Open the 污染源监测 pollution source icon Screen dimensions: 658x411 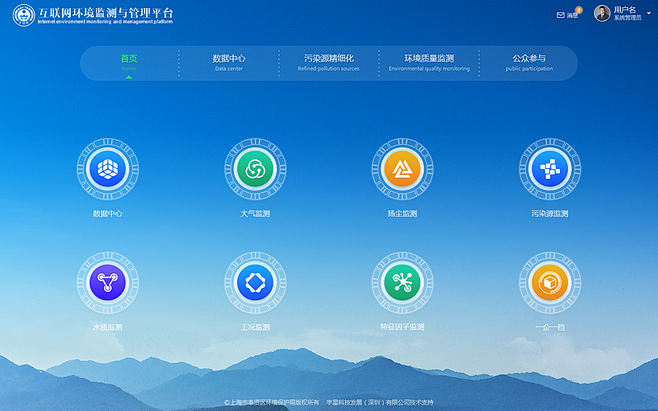click(549, 169)
